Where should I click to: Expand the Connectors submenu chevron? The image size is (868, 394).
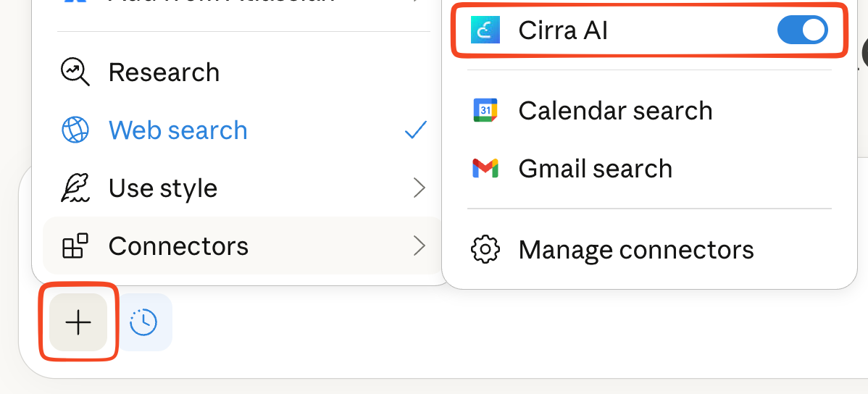[x=419, y=246]
